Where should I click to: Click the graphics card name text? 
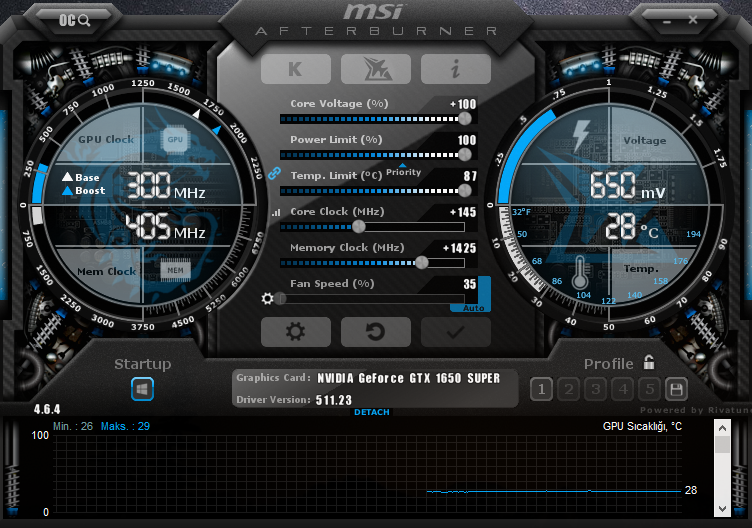click(x=408, y=378)
